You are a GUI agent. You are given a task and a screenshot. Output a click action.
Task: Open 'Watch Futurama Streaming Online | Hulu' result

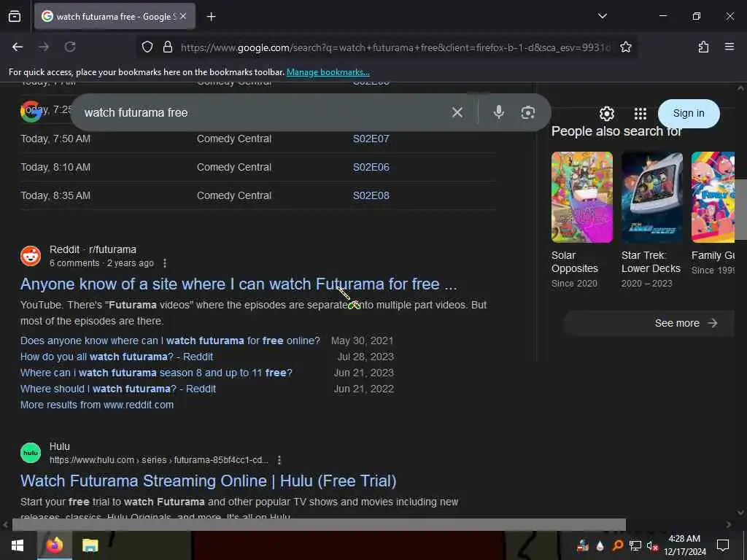(208, 481)
